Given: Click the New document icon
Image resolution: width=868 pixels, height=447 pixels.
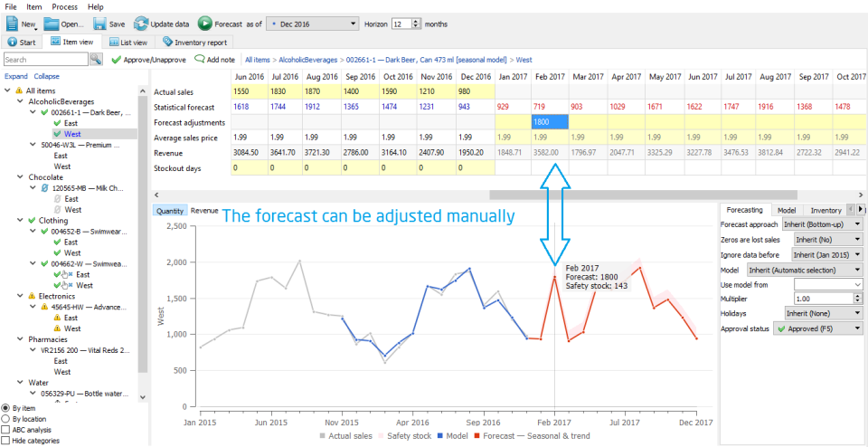Looking at the screenshot, I should pos(12,24).
